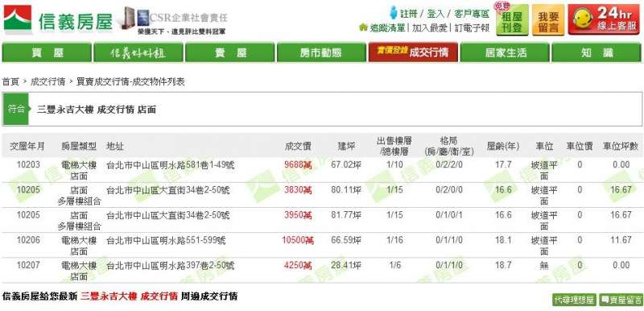Screen dimensions: 644x311
Task: Open the 我要留言 yellow badge
Action: [x=548, y=19]
